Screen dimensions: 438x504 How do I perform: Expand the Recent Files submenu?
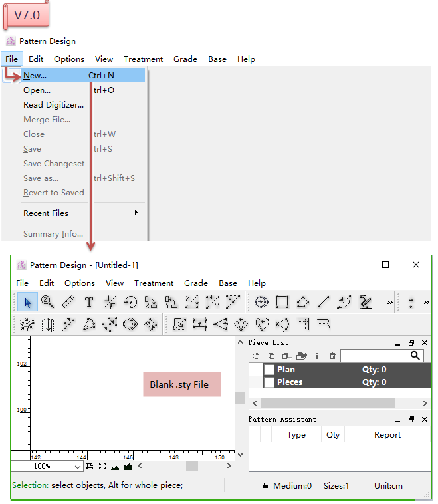click(136, 213)
